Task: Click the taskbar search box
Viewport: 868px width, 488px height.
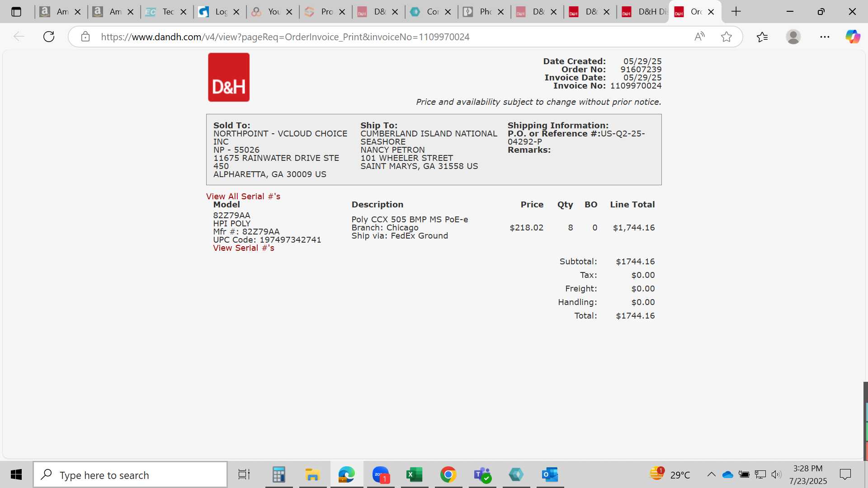Action: point(130,475)
